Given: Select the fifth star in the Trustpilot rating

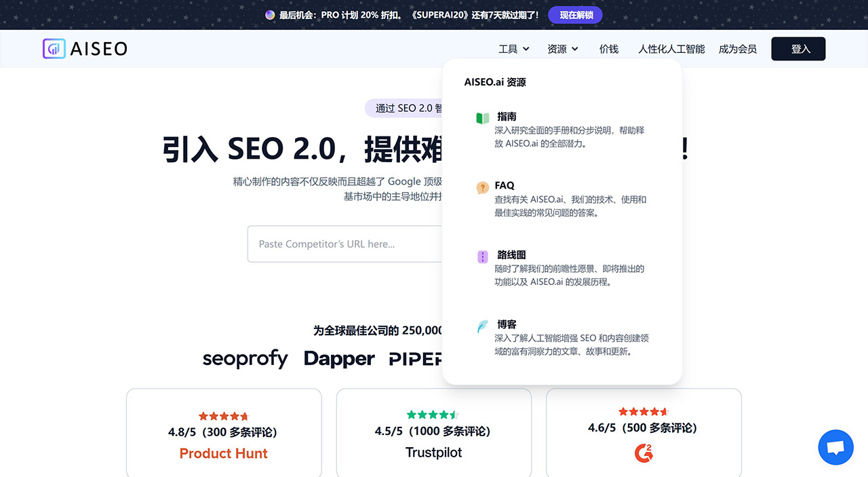Looking at the screenshot, I should click(453, 415).
